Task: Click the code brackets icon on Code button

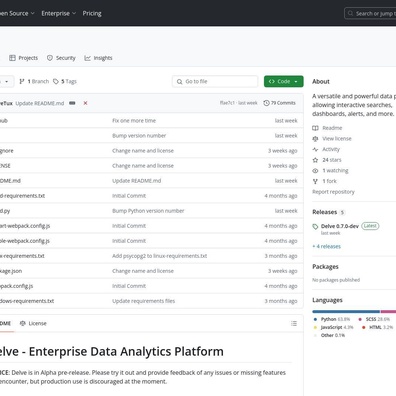Action: pos(272,81)
